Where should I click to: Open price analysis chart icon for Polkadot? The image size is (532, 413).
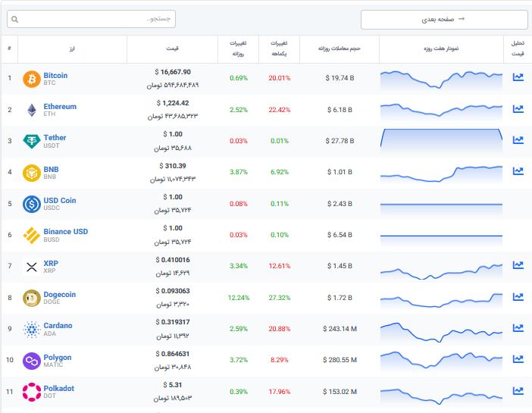[x=518, y=390]
